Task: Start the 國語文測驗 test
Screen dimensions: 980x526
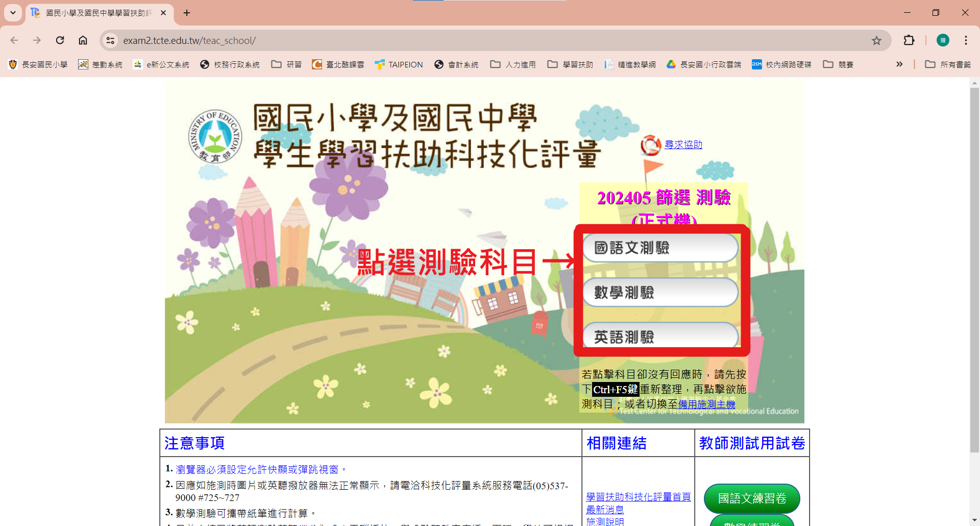Action: [x=660, y=248]
